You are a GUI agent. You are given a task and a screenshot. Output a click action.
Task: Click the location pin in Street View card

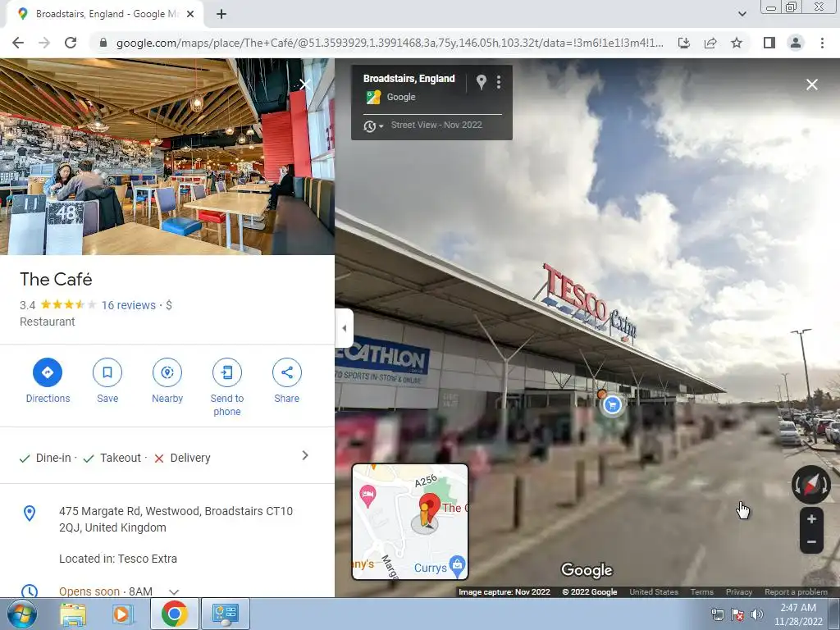(481, 82)
